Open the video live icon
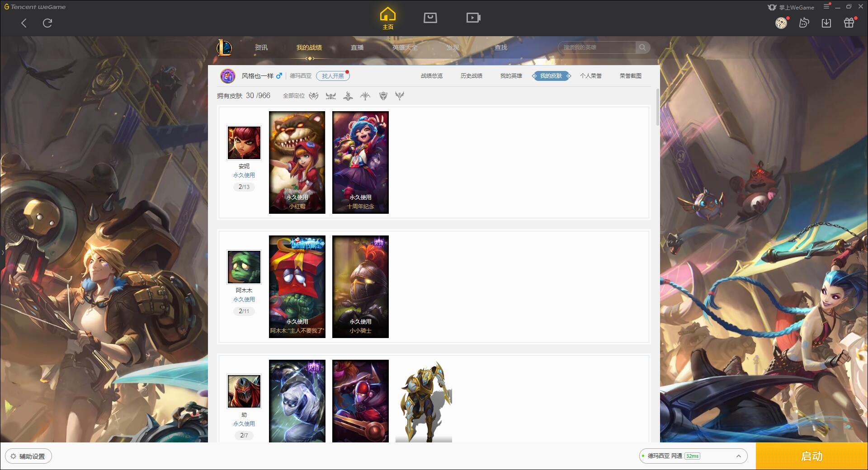 point(473,18)
